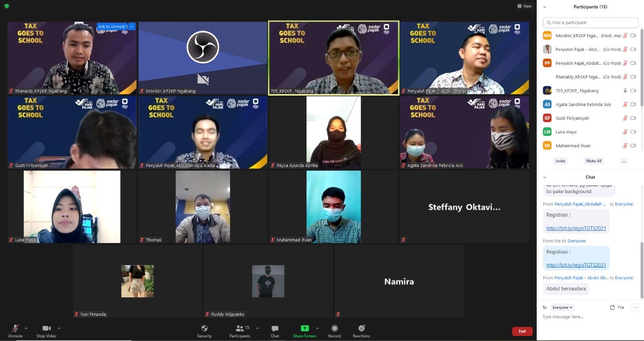Open the View layout menu
The image size is (644, 341).
(x=524, y=6)
